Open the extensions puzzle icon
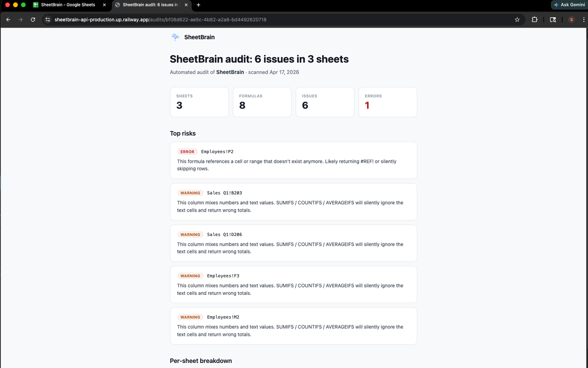This screenshot has height=368, width=588. click(534, 19)
